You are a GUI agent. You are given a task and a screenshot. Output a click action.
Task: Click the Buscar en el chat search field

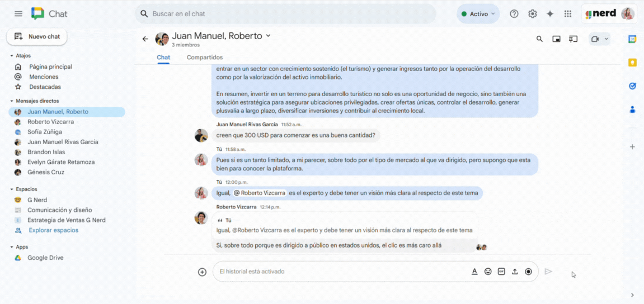pyautogui.click(x=286, y=14)
